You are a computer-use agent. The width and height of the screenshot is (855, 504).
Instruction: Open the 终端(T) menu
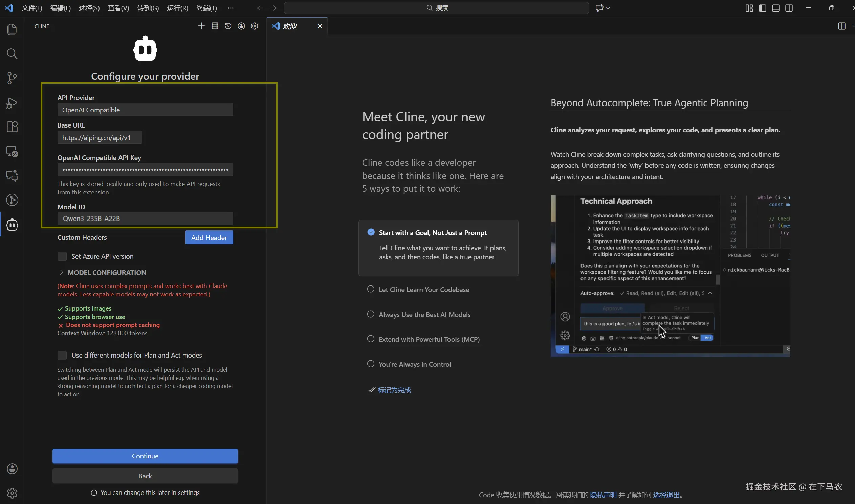pyautogui.click(x=206, y=8)
